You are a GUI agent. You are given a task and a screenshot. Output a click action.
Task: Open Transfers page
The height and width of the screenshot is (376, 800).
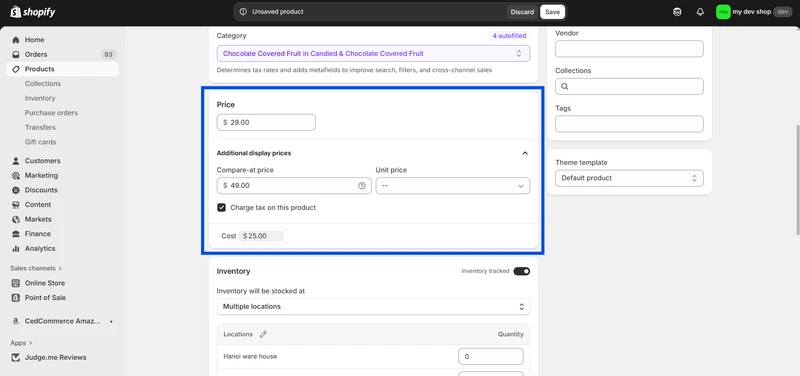pyautogui.click(x=40, y=128)
